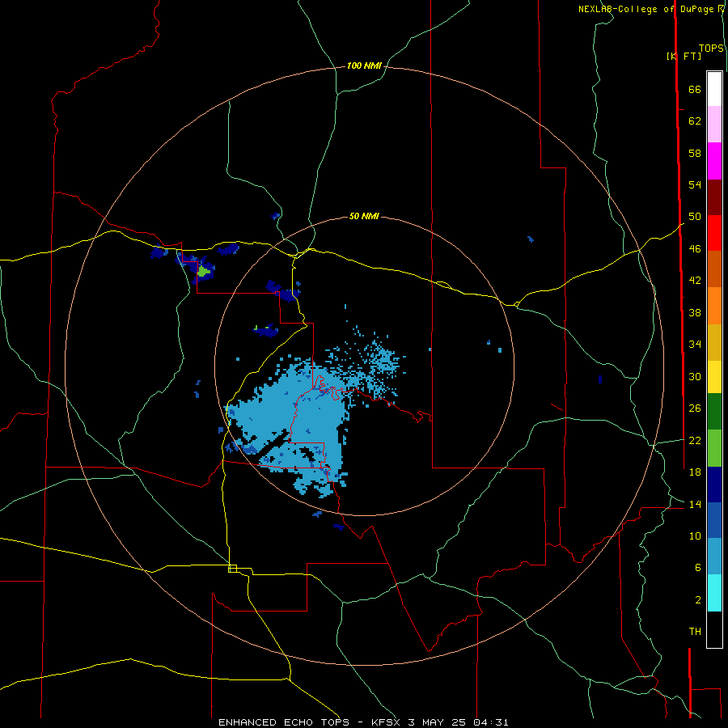Click the legend value 34
The width and height of the screenshot is (728, 728).
pyautogui.click(x=695, y=345)
